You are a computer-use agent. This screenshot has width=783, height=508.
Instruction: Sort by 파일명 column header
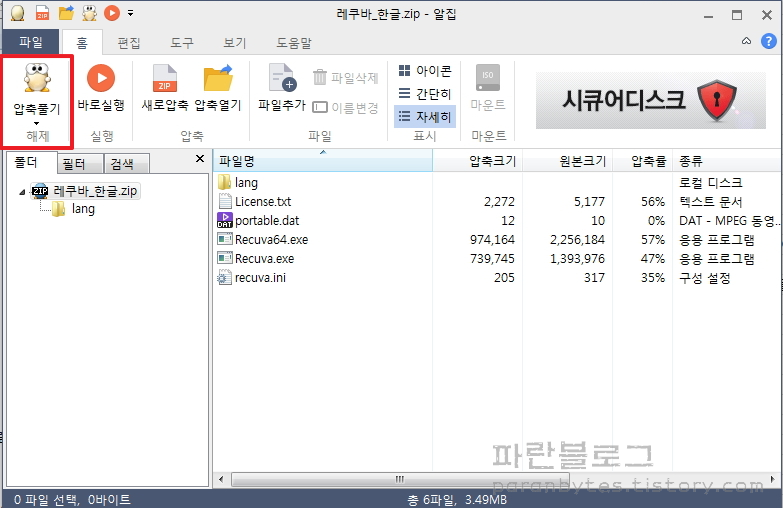tap(323, 161)
